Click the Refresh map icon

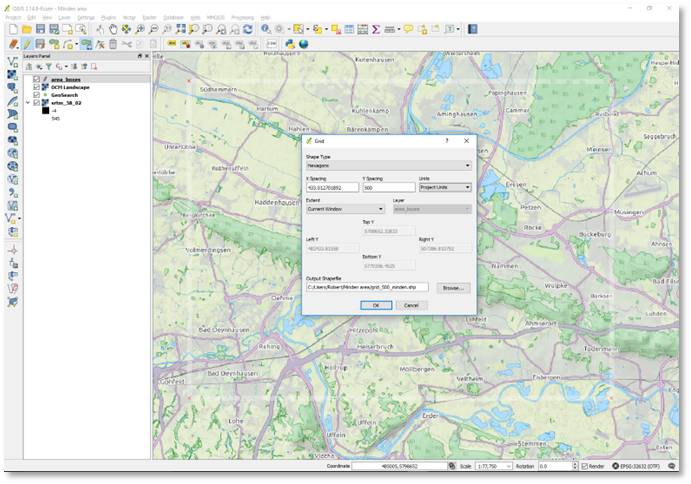click(x=247, y=30)
